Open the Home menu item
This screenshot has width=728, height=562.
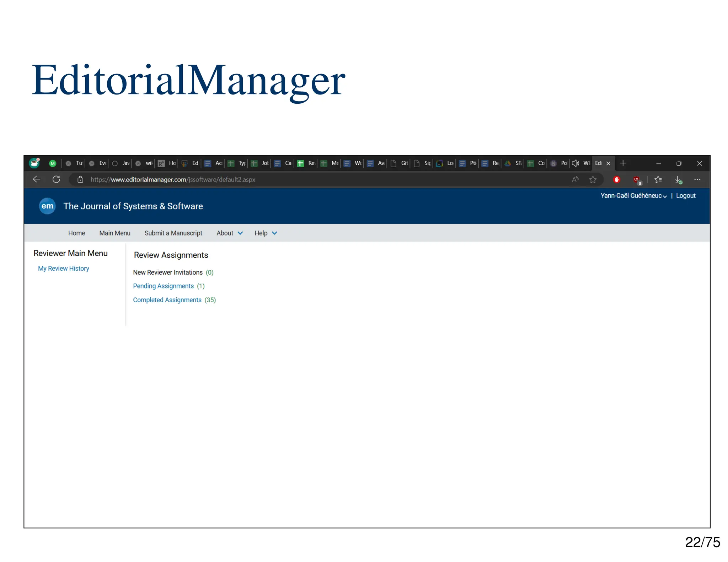[76, 233]
